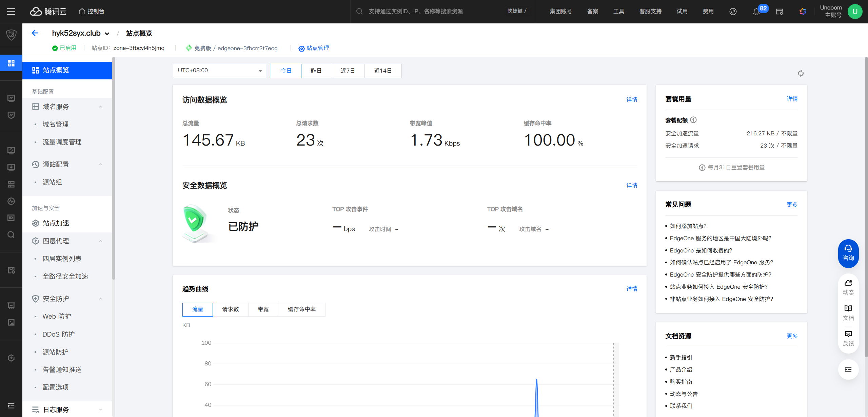The height and width of the screenshot is (417, 868).
Task: Open the UTC+08:00 timezone dropdown
Action: tap(219, 71)
